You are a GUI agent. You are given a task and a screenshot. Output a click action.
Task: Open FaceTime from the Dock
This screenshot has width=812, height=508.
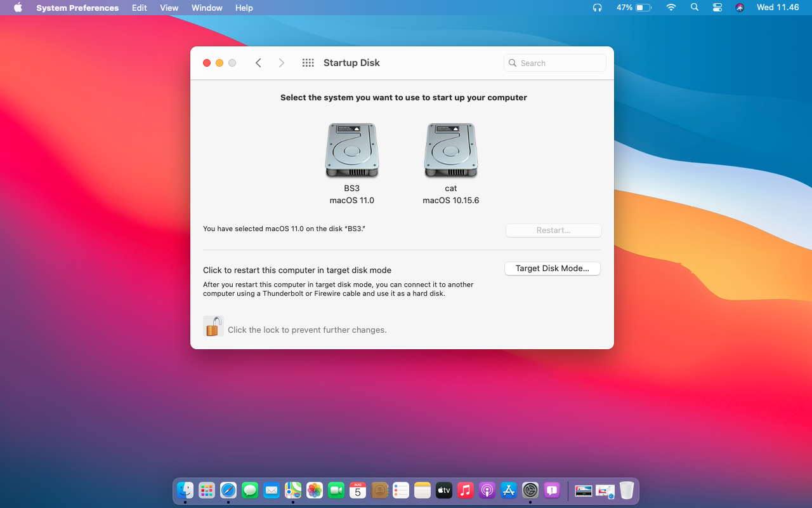[336, 490]
